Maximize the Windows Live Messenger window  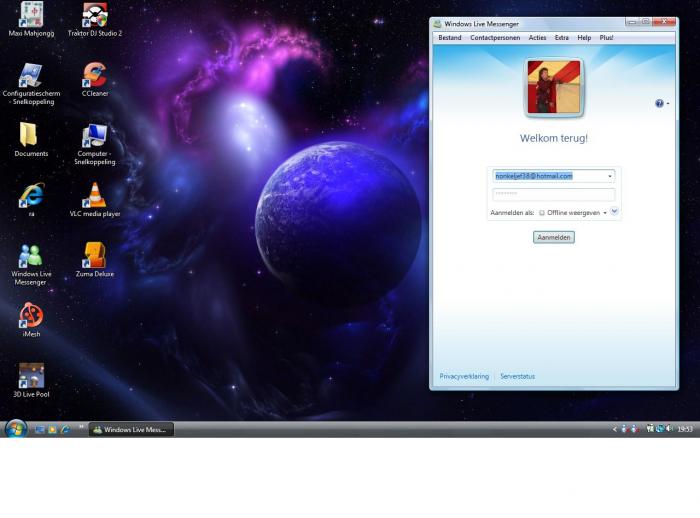(645, 22)
